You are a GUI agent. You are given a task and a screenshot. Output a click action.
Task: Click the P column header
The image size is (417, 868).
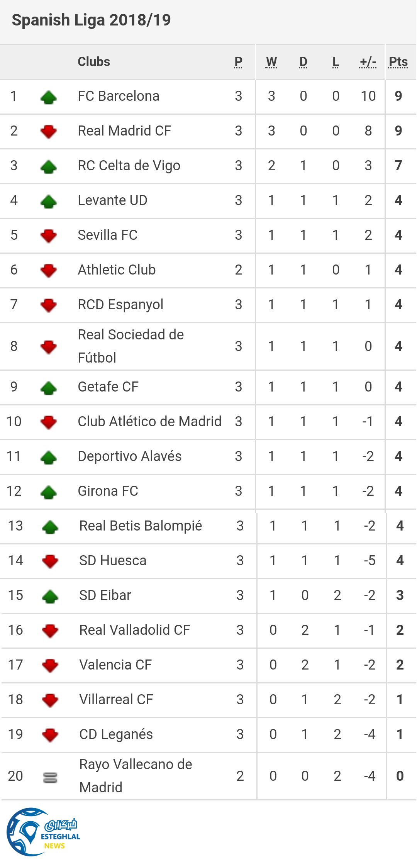[x=238, y=62]
